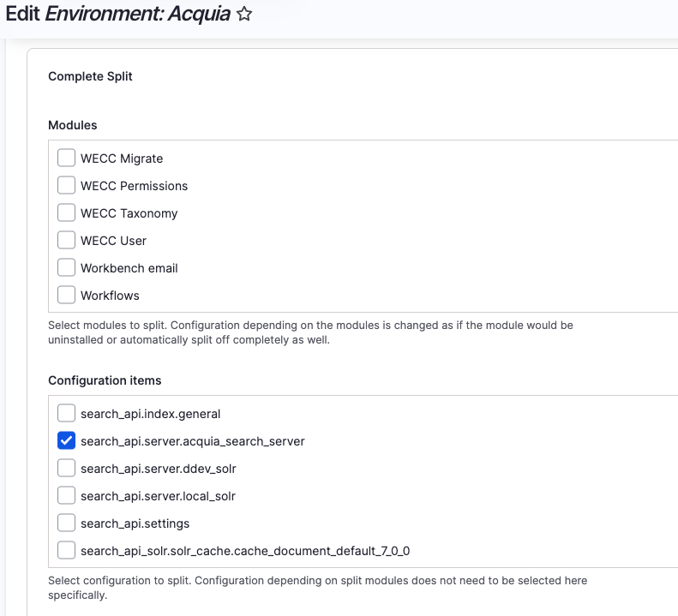Click the help text under Configuration items

pyautogui.click(x=317, y=587)
